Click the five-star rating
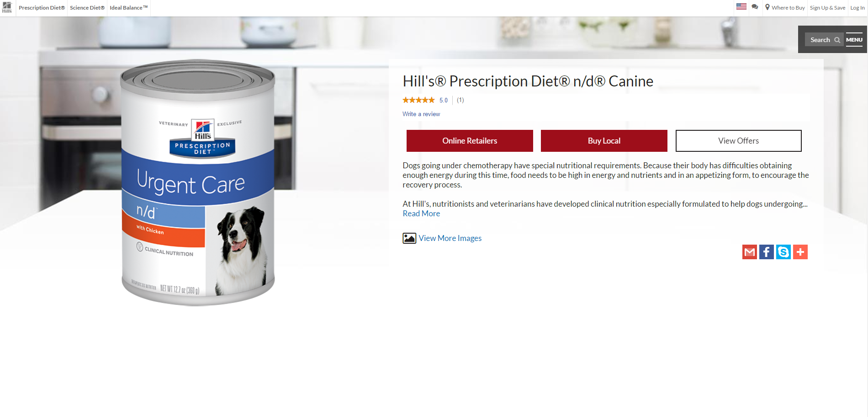 tap(418, 100)
